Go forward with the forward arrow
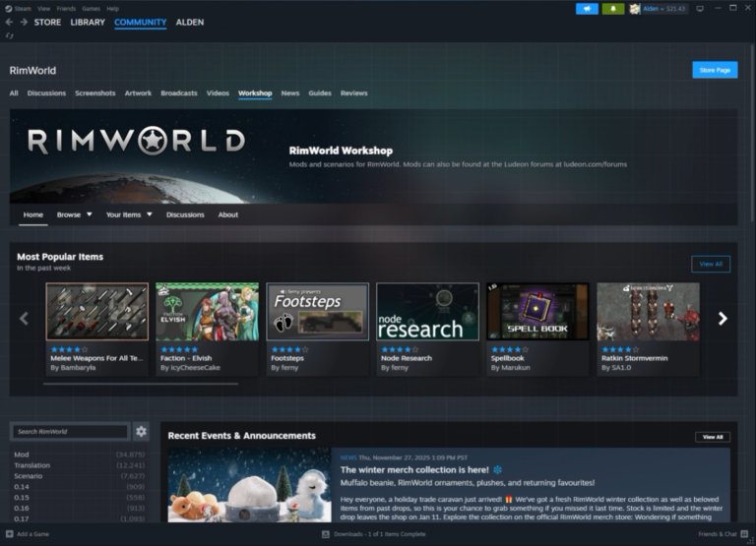Viewport: 756px width, 546px height. pos(24,23)
